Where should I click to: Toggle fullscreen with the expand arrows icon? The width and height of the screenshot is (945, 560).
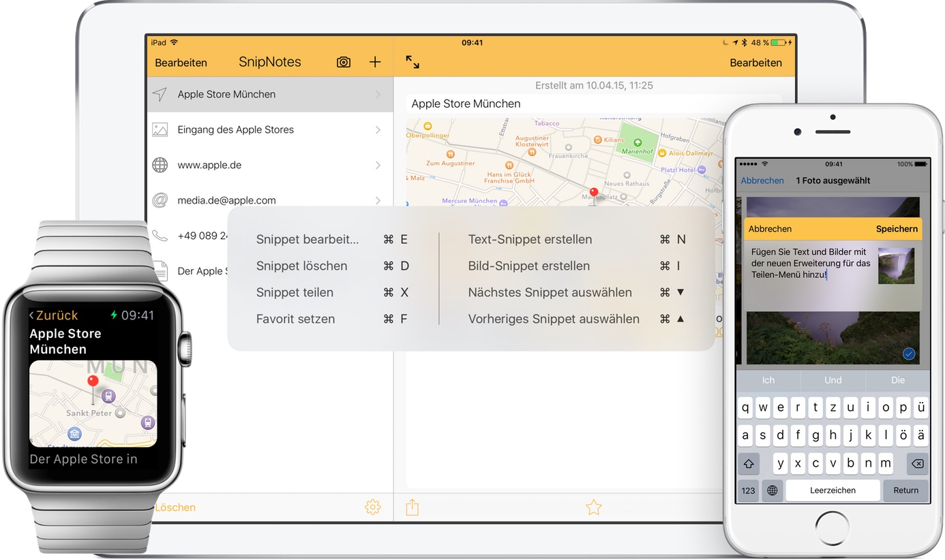pos(412,62)
